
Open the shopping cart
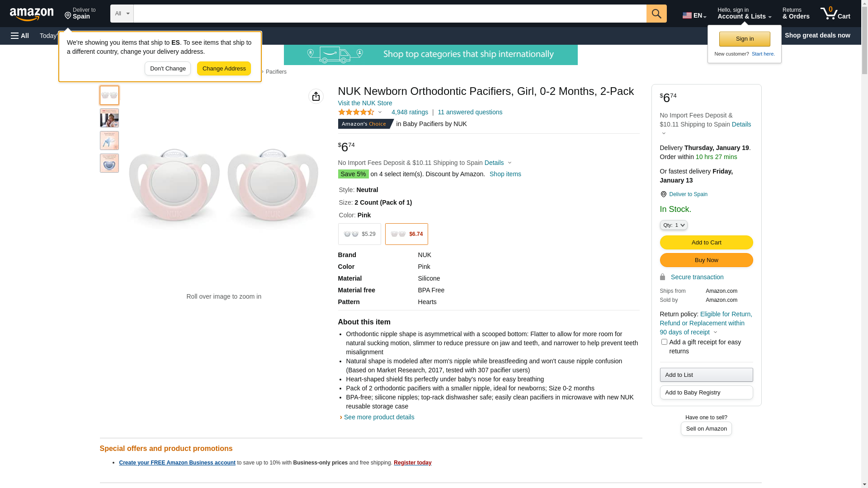click(x=835, y=14)
